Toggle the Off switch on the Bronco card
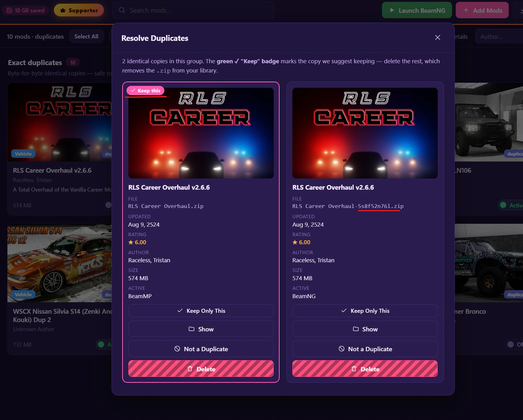 [514, 344]
